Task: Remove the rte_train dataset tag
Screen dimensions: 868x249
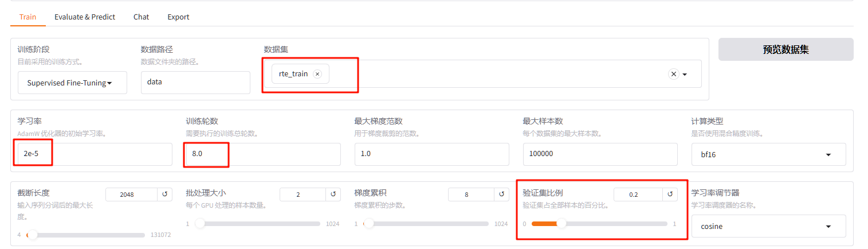Action: click(317, 74)
